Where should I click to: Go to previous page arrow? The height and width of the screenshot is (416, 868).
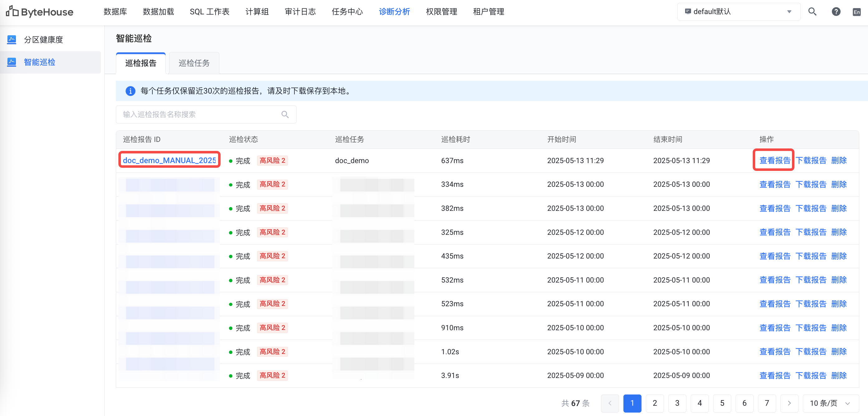[x=609, y=403]
